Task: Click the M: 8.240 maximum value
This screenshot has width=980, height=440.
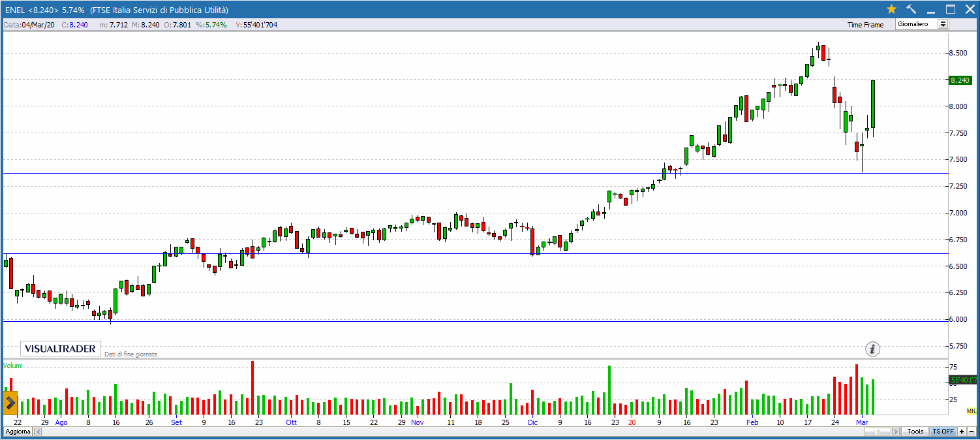Action: point(145,25)
